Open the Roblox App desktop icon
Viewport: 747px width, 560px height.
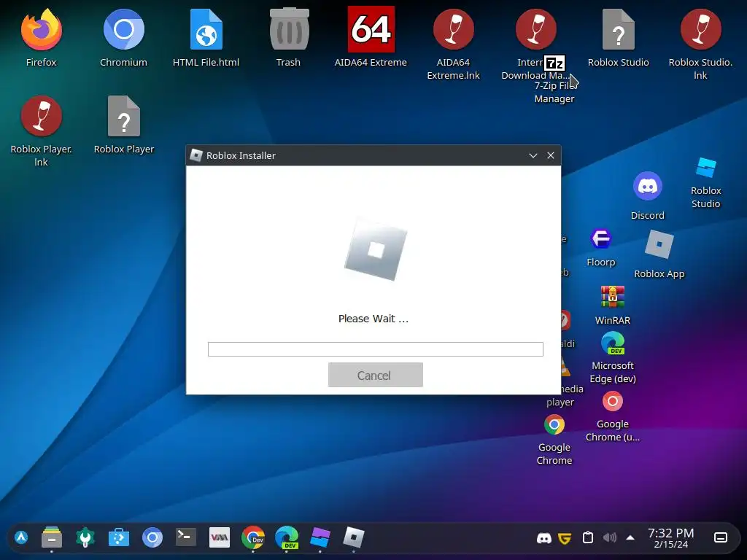coord(659,244)
